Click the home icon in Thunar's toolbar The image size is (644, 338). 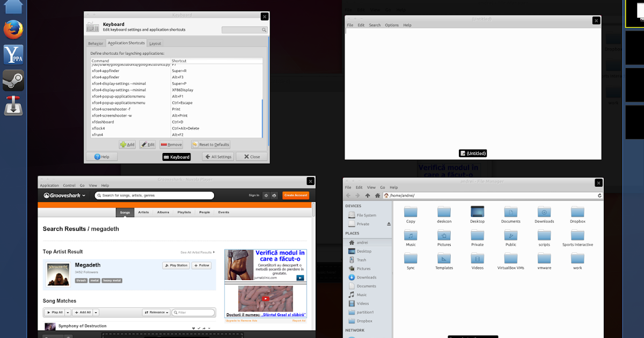(377, 195)
